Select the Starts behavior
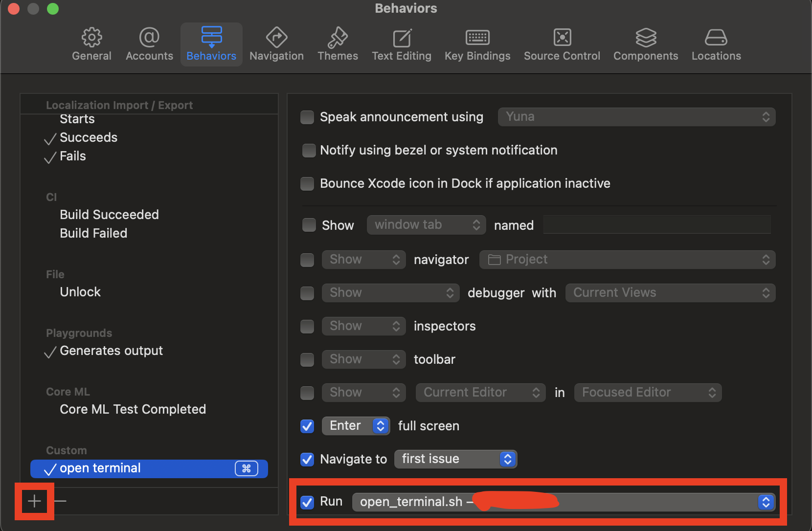The width and height of the screenshot is (812, 531). point(77,119)
